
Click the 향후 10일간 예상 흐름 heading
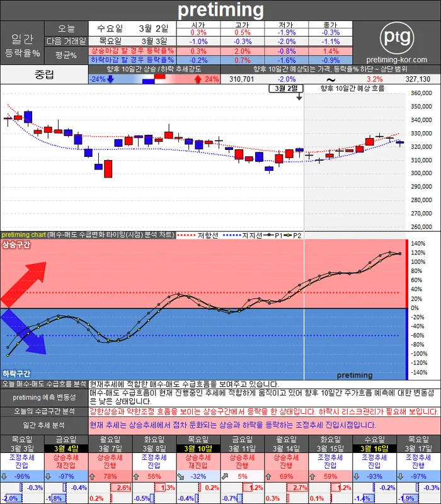click(x=352, y=88)
